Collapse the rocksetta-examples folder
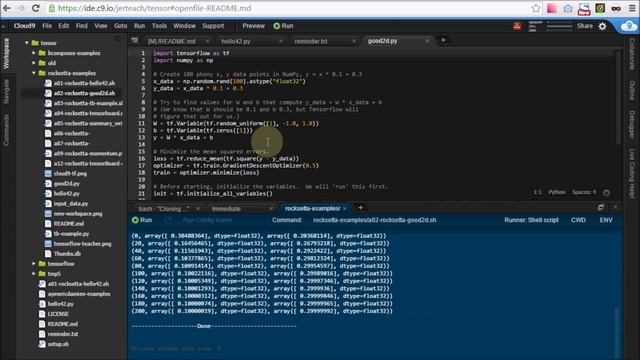Screen dimensions: 640x360 (33, 73)
